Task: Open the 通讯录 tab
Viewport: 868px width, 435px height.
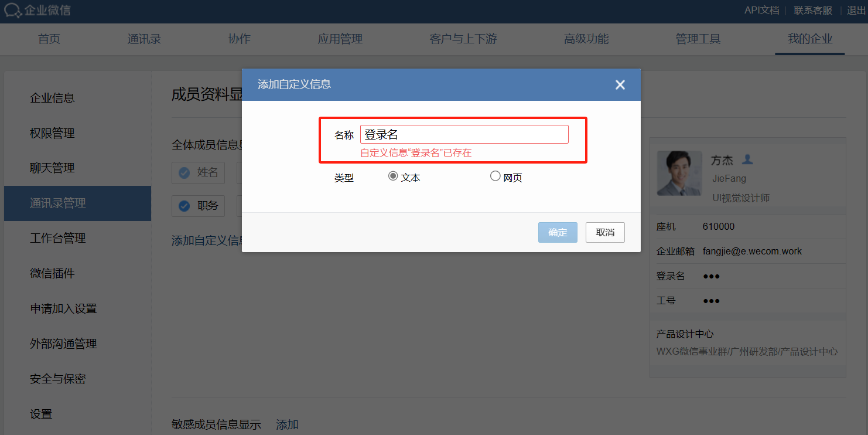Action: tap(144, 39)
